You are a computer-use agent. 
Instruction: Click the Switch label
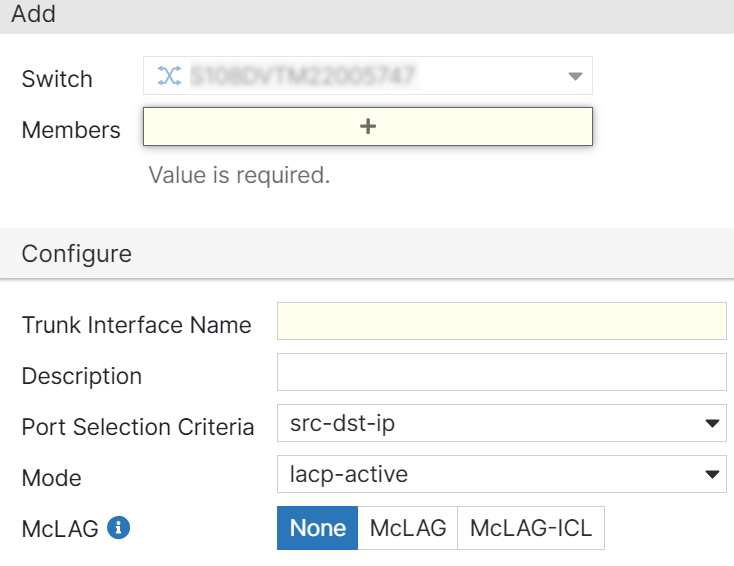click(57, 79)
